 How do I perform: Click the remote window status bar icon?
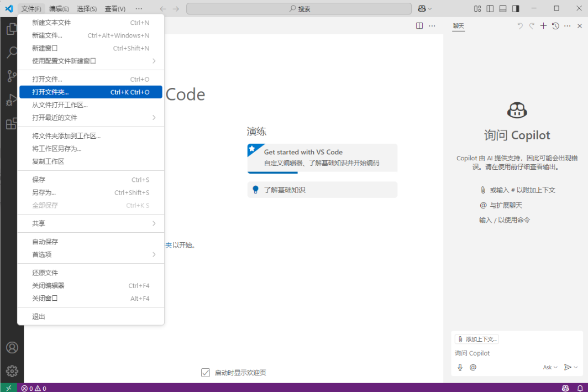pos(9,388)
